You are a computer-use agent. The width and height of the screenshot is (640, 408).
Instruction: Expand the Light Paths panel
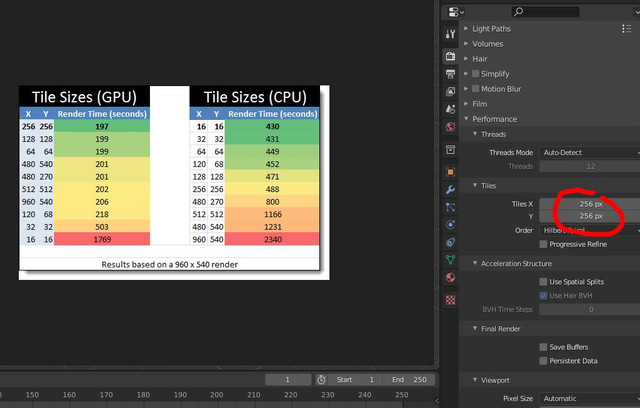coord(466,29)
